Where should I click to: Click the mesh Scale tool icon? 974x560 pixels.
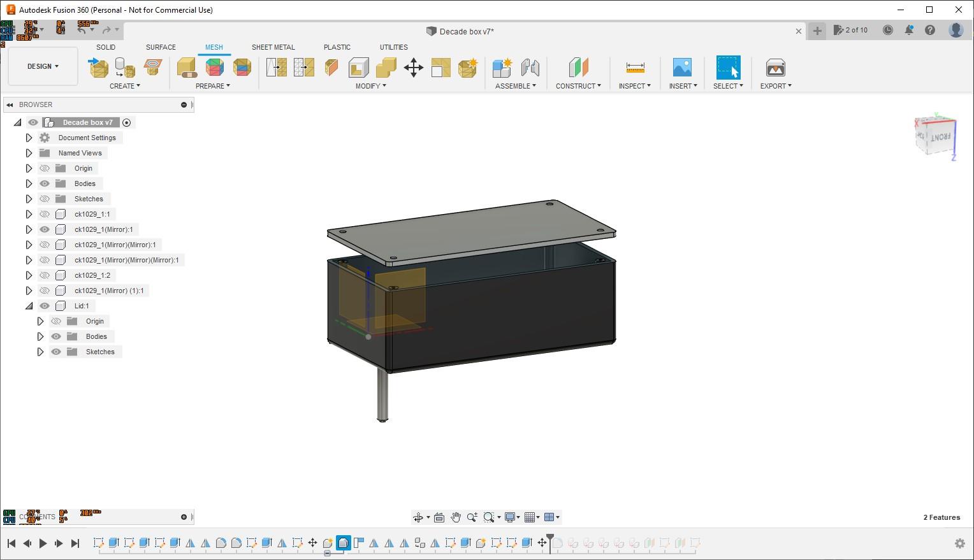click(440, 68)
